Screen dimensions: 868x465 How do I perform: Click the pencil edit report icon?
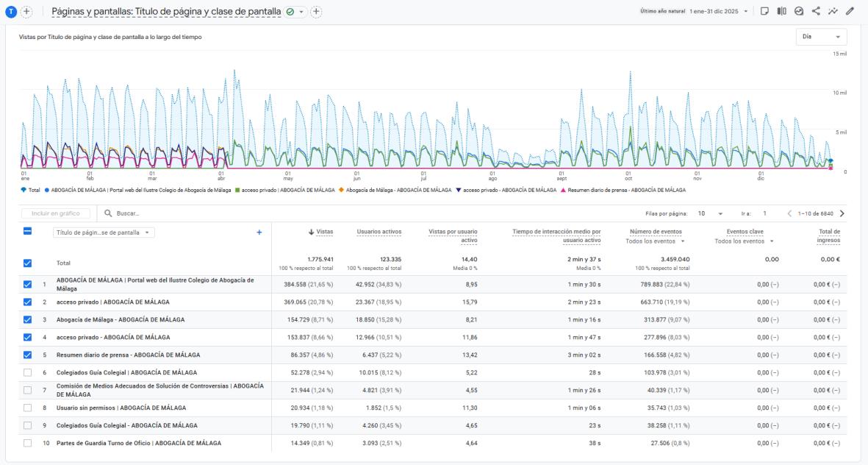pos(850,12)
